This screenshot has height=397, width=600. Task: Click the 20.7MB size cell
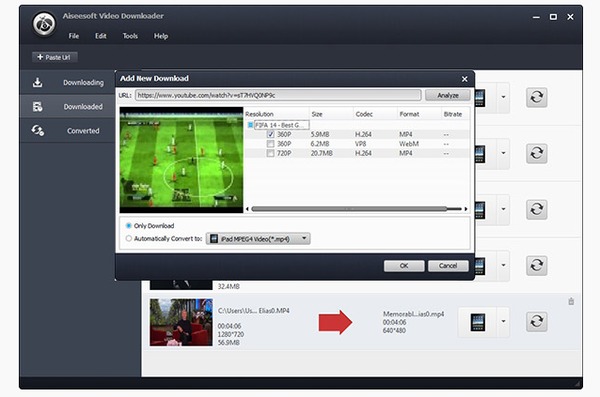click(x=321, y=153)
